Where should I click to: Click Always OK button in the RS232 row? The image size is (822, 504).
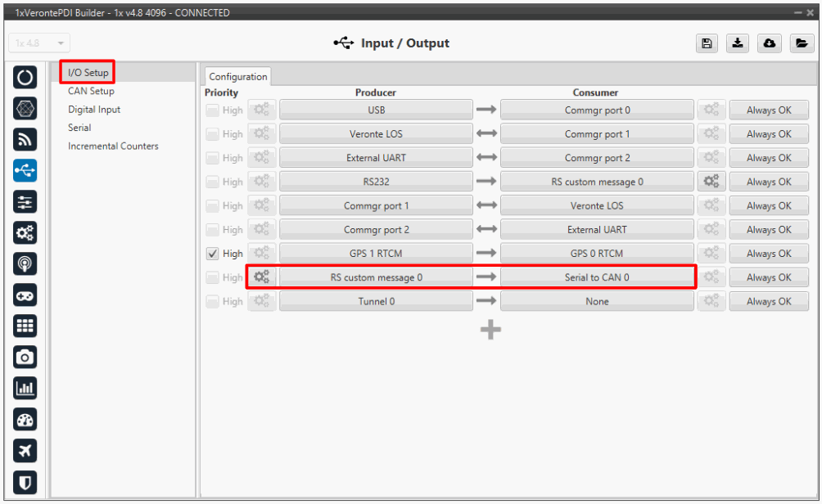click(768, 182)
